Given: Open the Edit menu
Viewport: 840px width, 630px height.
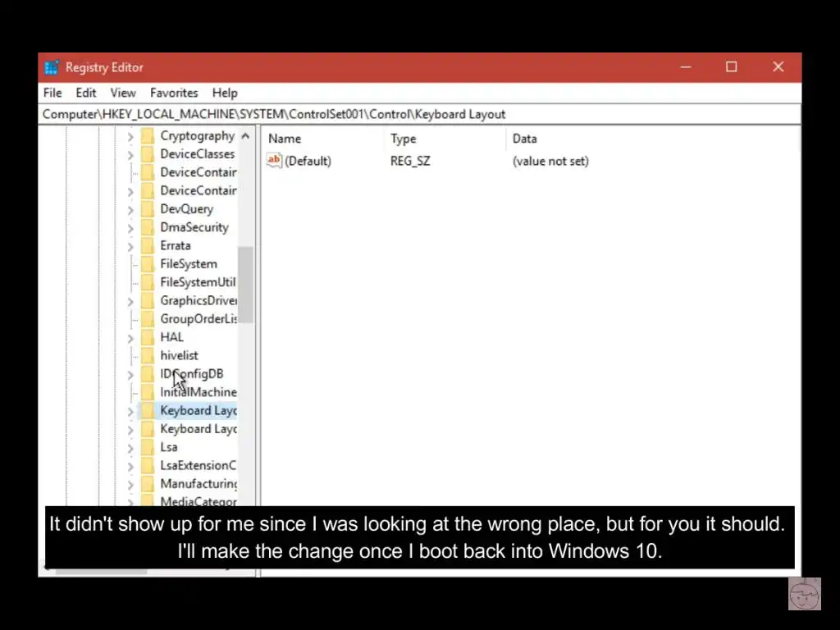Looking at the screenshot, I should [x=85, y=93].
